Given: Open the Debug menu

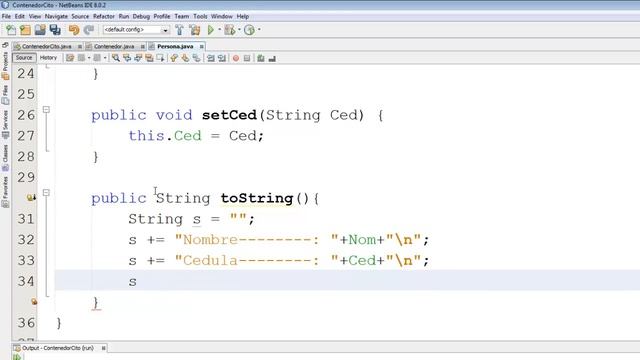Looking at the screenshot, I should pyautogui.click(x=141, y=16).
